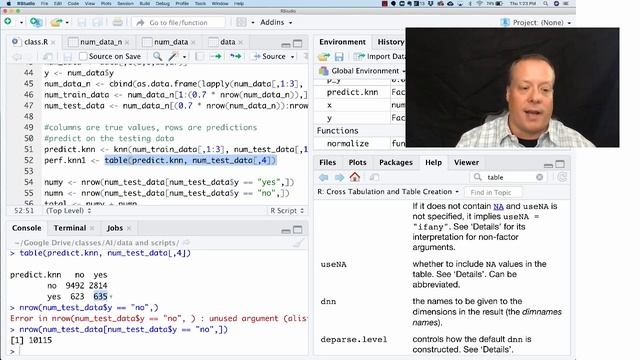Click the New File plus icon
The image size is (640, 360).
click(x=8, y=22)
